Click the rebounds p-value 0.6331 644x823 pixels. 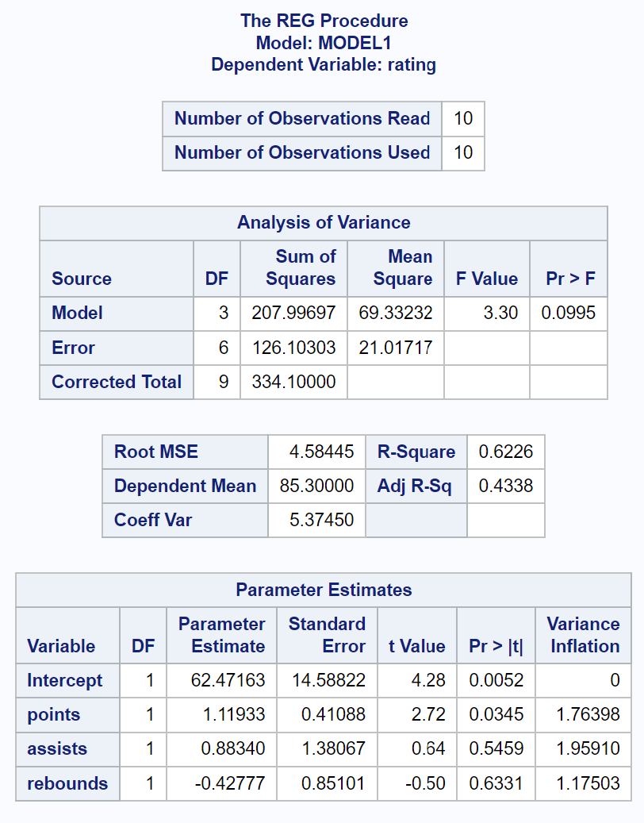pos(496,783)
